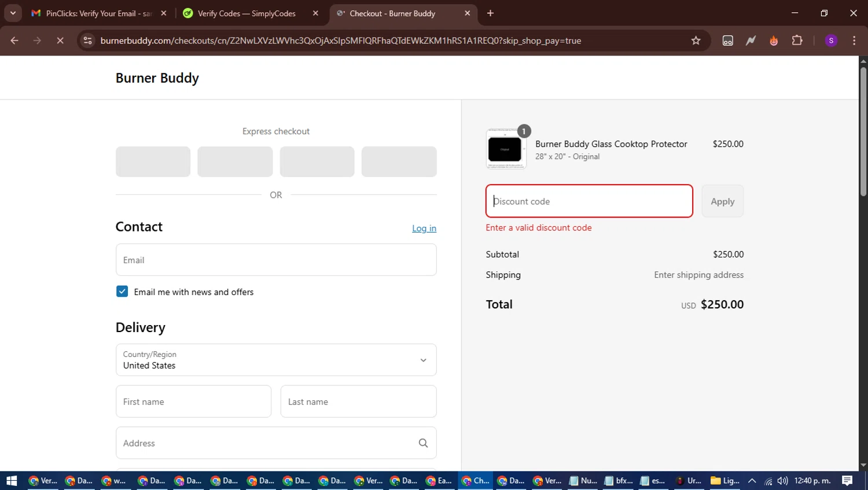Open the Ea... Chrome taskbar window
The height and width of the screenshot is (490, 868).
[439, 481]
